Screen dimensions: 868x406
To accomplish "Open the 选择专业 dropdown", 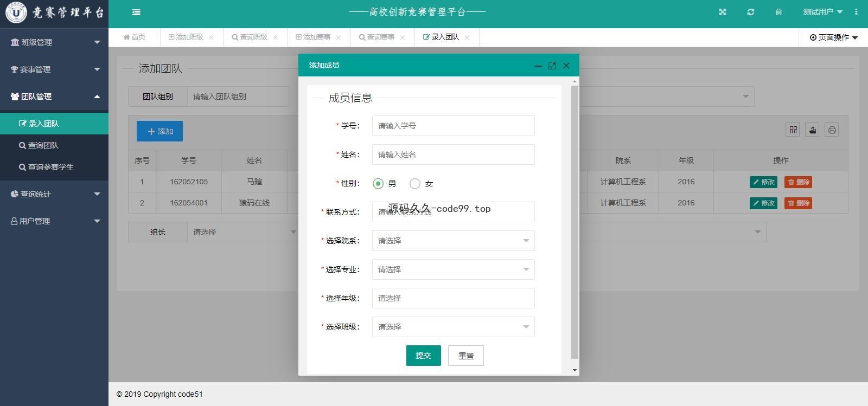I will [x=453, y=269].
